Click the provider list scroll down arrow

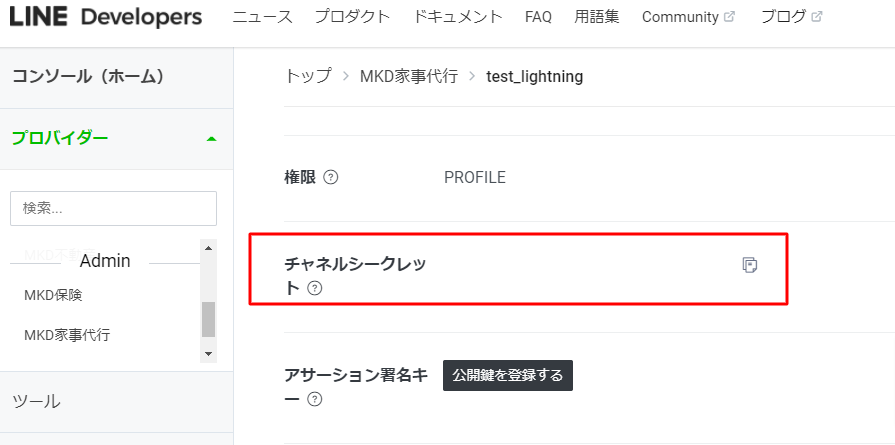[208, 353]
